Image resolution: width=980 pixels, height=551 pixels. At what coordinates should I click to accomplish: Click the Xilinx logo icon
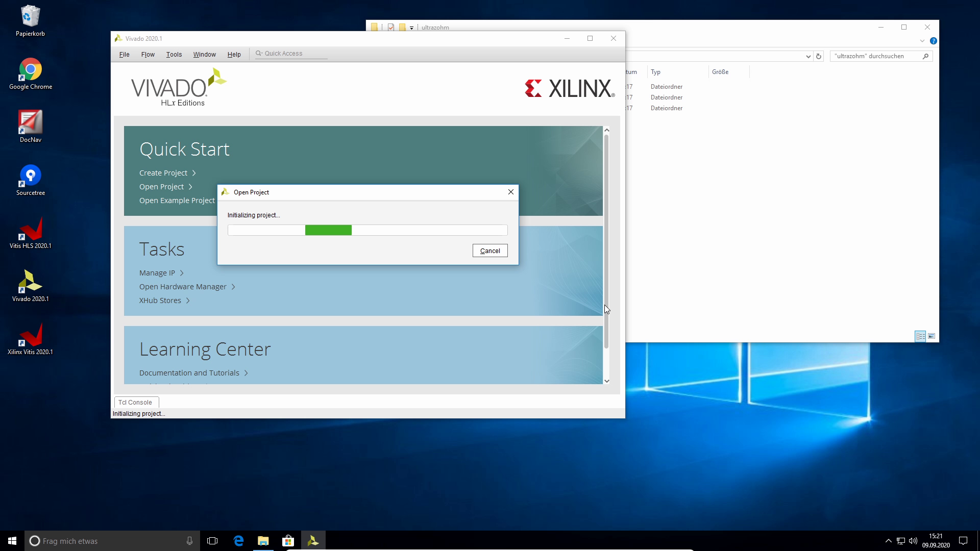click(534, 88)
